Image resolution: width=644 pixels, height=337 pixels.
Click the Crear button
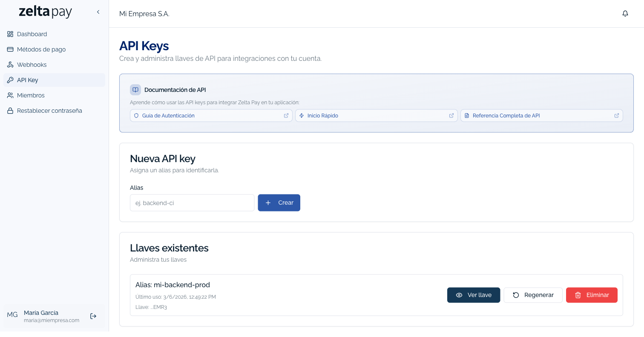[x=279, y=203]
